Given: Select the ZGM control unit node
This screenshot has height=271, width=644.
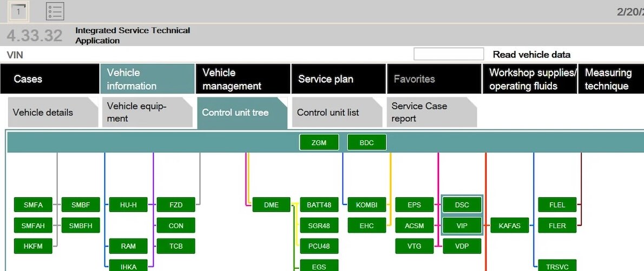Looking at the screenshot, I should coord(319,143).
